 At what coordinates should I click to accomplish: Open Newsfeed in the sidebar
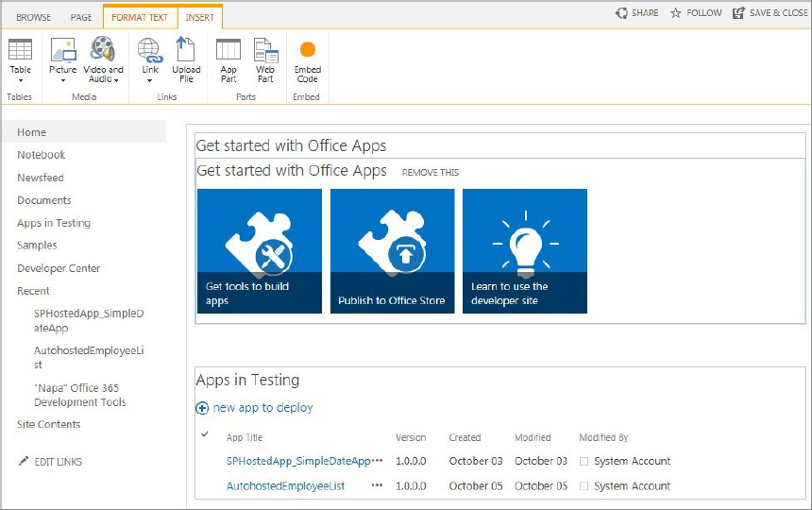pyautogui.click(x=41, y=178)
